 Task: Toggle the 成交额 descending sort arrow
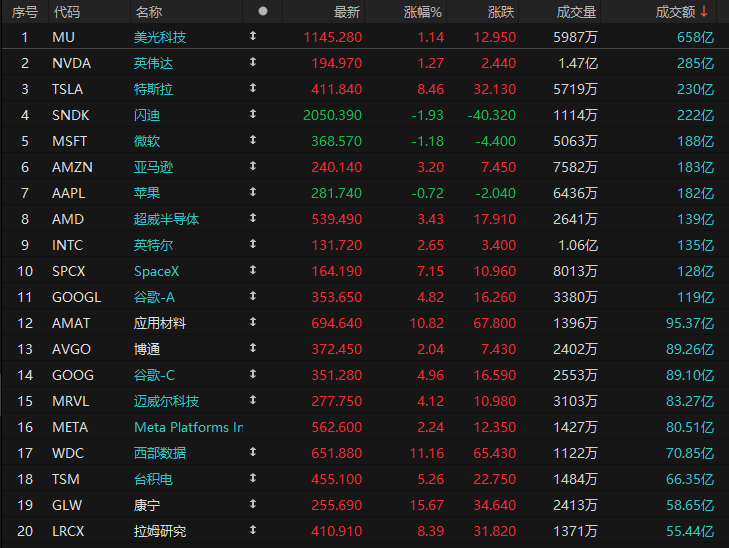point(704,12)
